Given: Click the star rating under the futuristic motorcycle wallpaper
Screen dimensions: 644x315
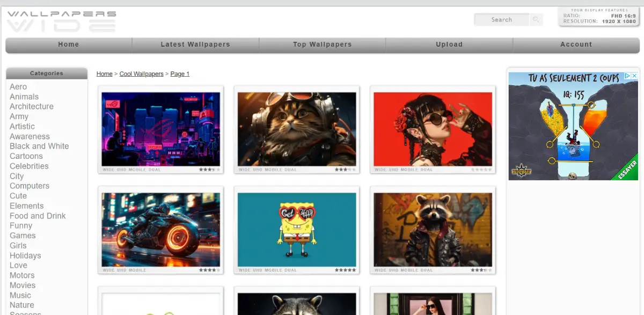Looking at the screenshot, I should click(x=209, y=270).
